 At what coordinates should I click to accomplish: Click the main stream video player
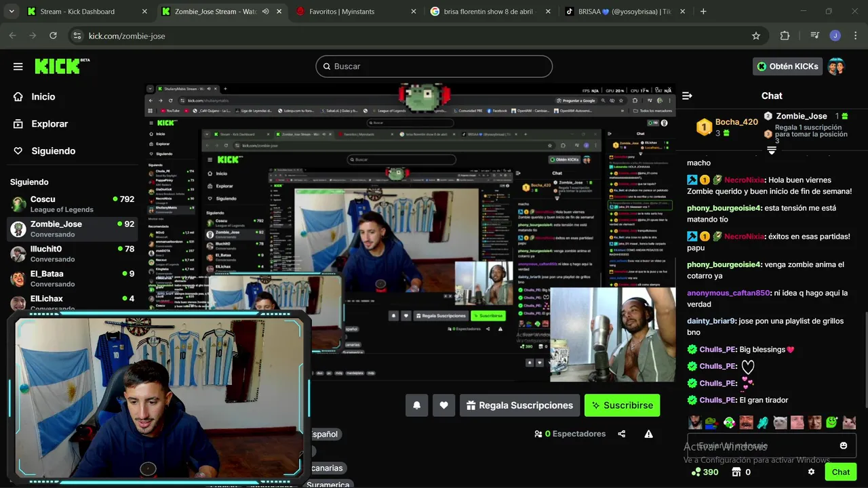[x=410, y=234]
